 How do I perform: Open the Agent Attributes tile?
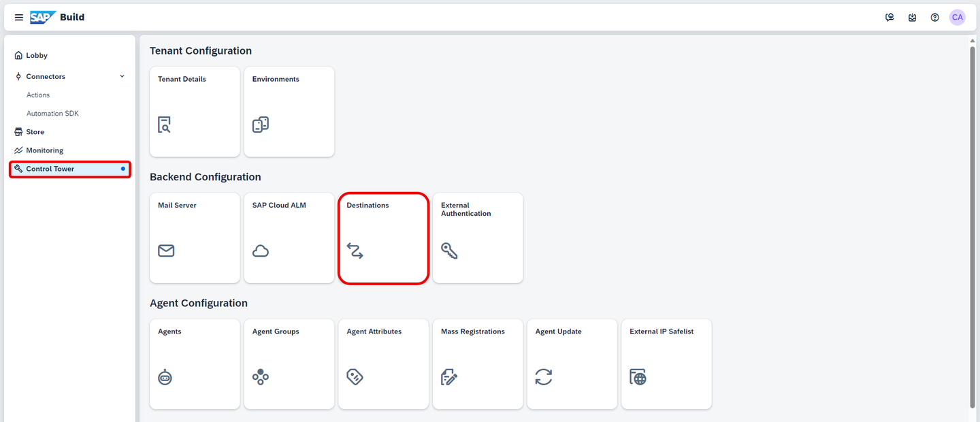tap(383, 364)
